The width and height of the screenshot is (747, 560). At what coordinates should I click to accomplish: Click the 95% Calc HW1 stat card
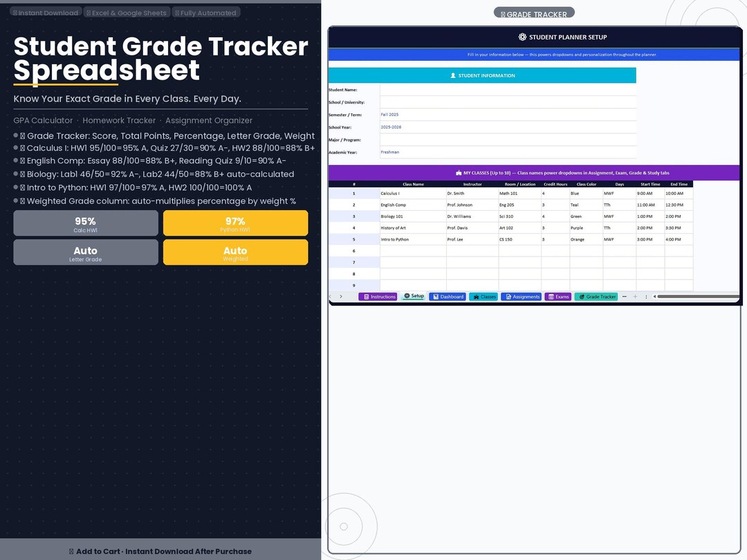coord(86,223)
